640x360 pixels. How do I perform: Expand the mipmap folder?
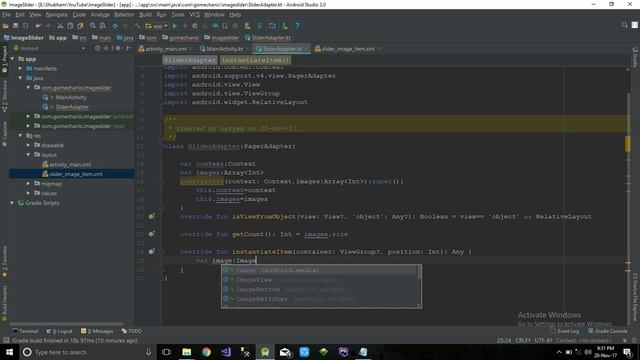click(x=28, y=184)
